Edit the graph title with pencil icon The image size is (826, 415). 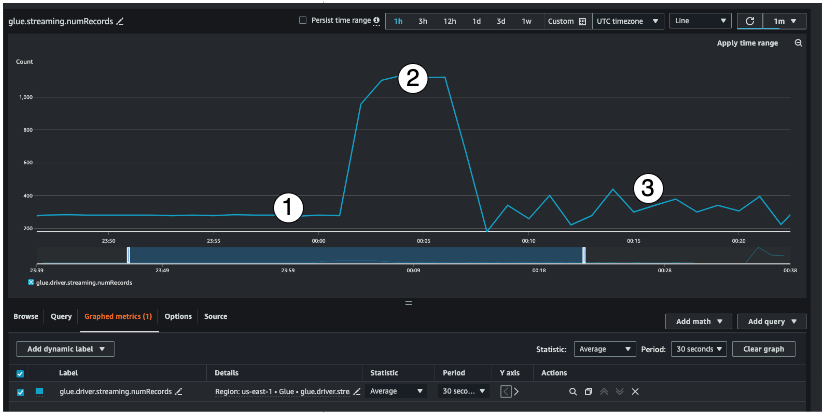[x=119, y=20]
